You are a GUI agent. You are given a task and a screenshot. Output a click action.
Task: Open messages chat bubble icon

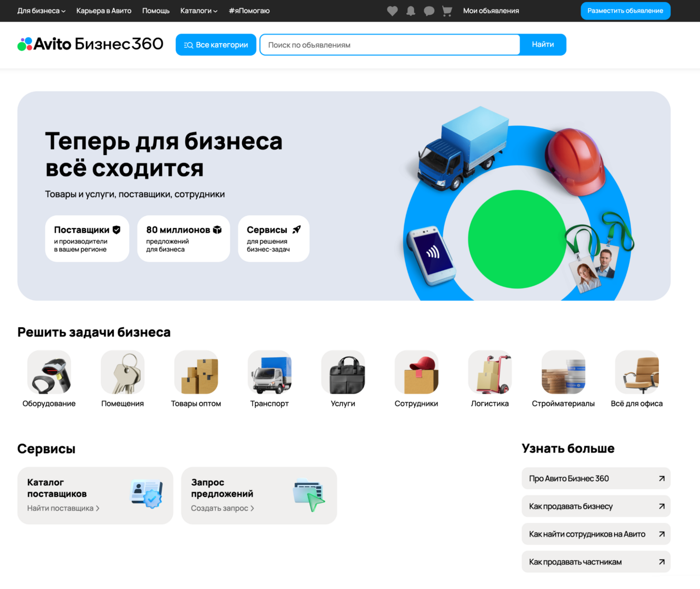[429, 11]
